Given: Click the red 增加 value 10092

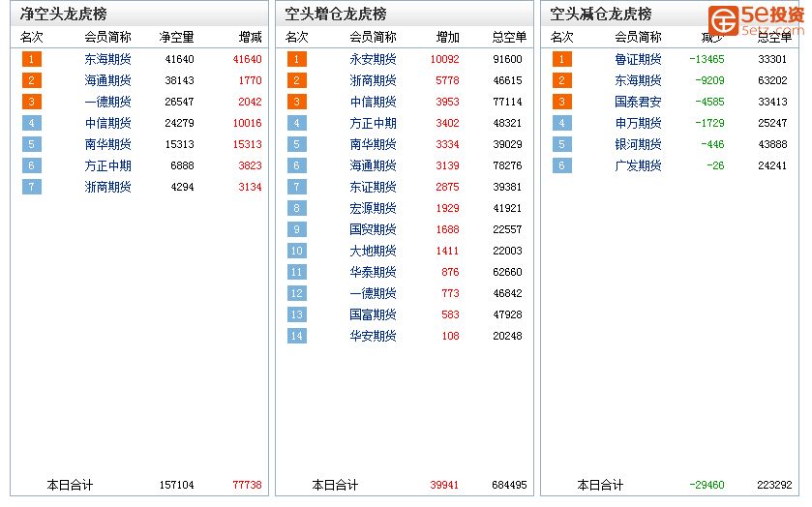Looking at the screenshot, I should (x=445, y=59).
